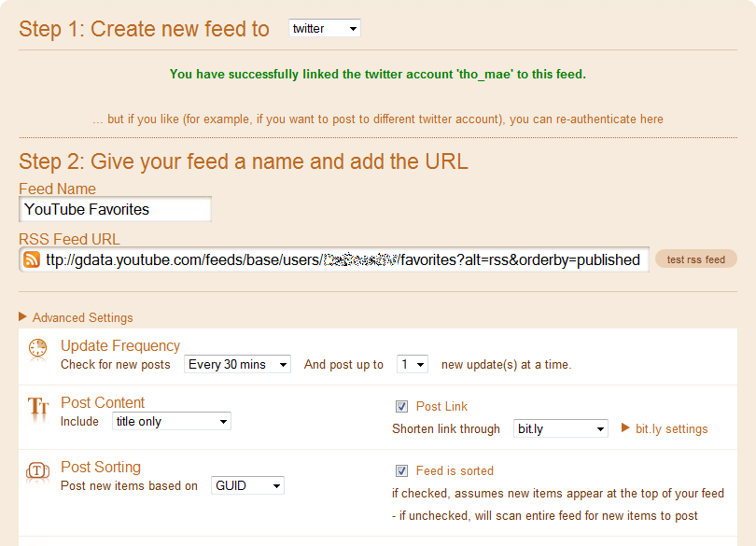Toggle the Post Link checkbox
This screenshot has height=546, width=756.
pos(401,406)
